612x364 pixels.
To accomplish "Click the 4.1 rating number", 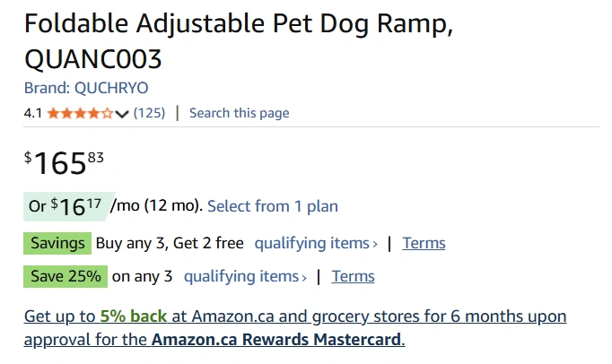I will click(x=33, y=113).
